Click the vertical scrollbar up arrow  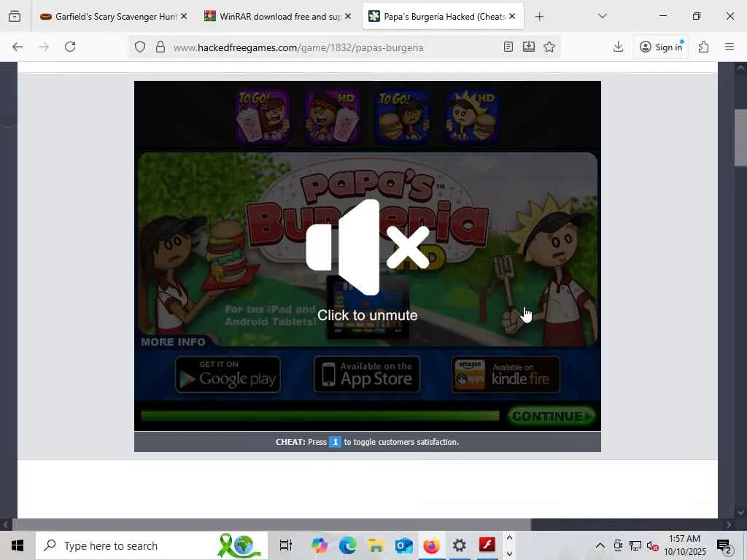(740, 68)
